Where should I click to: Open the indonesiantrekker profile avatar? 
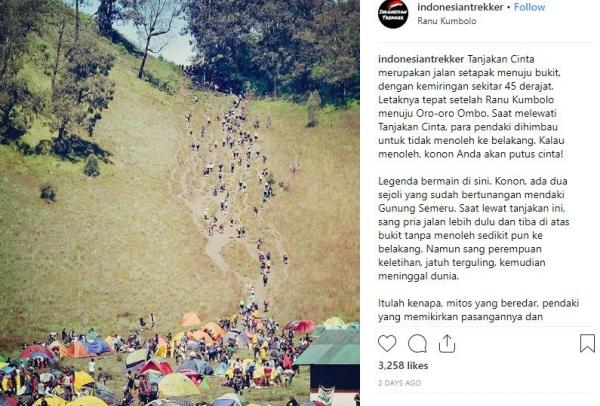click(393, 13)
